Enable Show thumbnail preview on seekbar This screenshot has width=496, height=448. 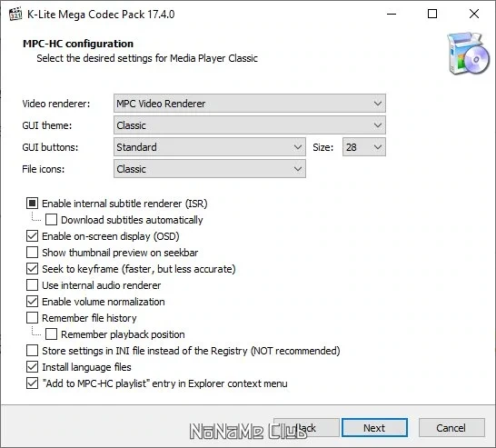[x=33, y=253]
